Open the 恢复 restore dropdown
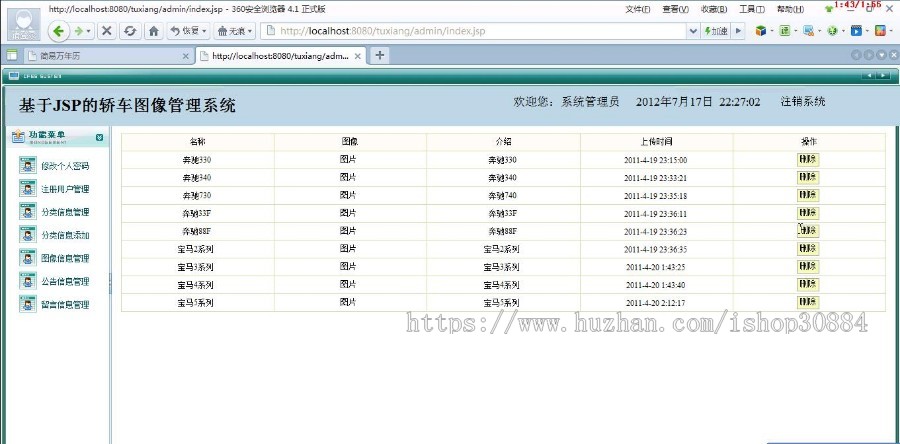 click(188, 31)
